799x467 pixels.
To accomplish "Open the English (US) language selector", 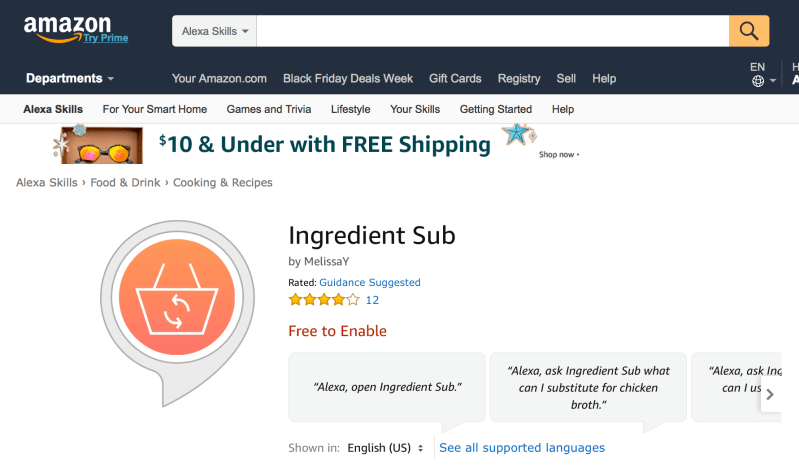I will coord(385,448).
